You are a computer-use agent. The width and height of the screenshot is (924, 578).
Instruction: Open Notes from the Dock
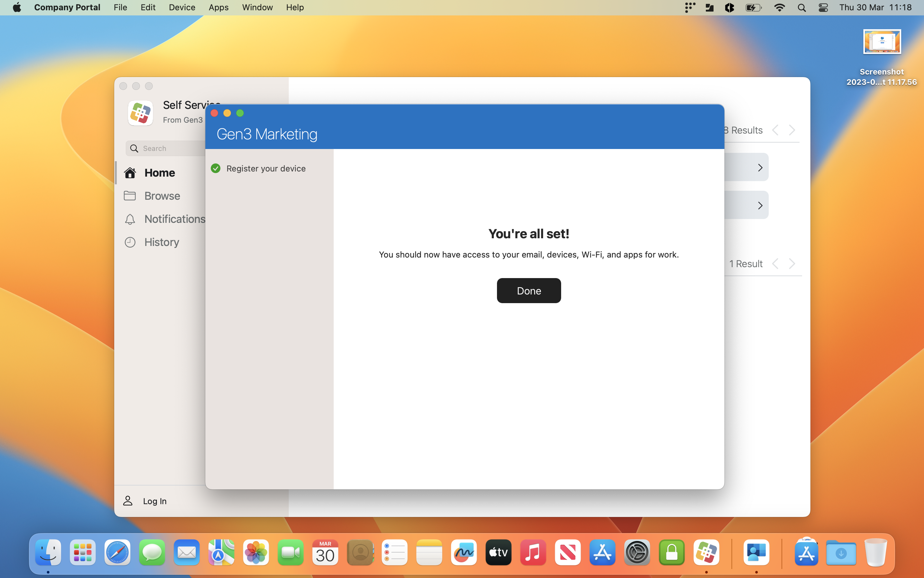pos(429,552)
